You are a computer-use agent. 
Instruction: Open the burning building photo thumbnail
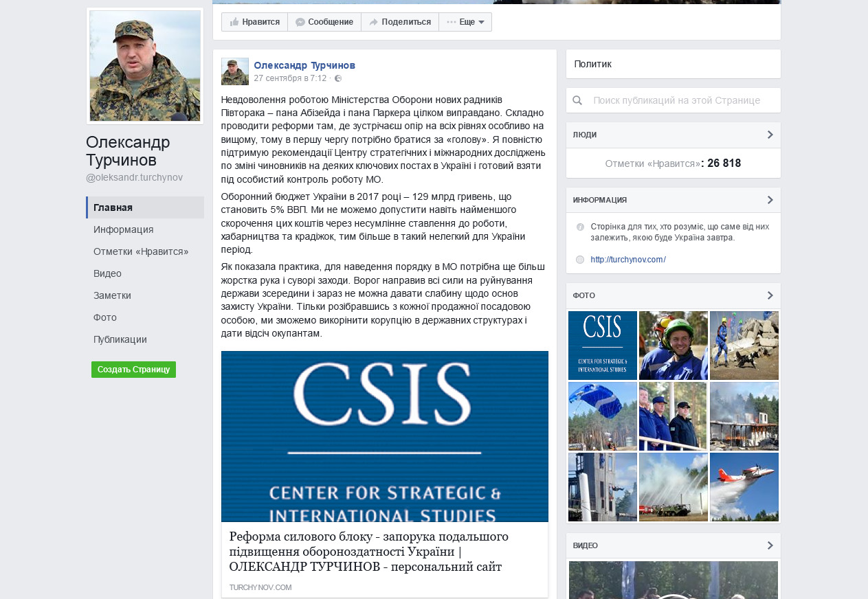[x=744, y=416]
